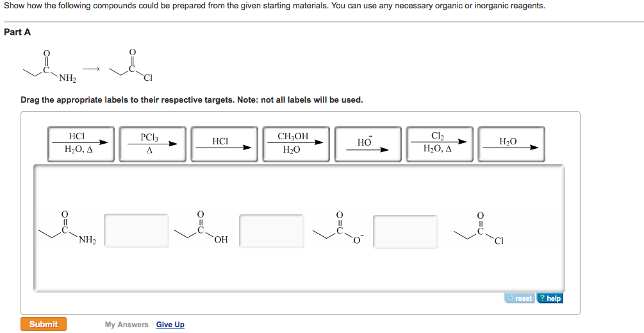The width and height of the screenshot is (644, 333).
Task: Click the propanoyl chloride product in workspace
Action: (479, 228)
